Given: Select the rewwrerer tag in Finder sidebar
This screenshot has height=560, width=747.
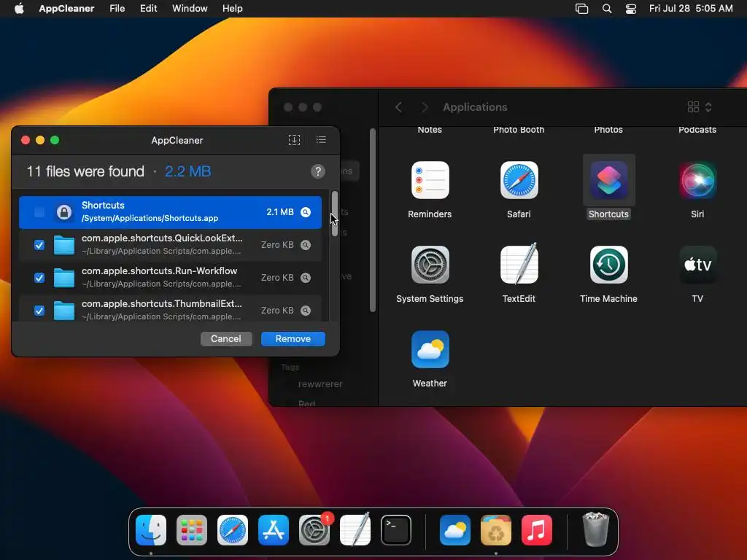Looking at the screenshot, I should click(320, 384).
